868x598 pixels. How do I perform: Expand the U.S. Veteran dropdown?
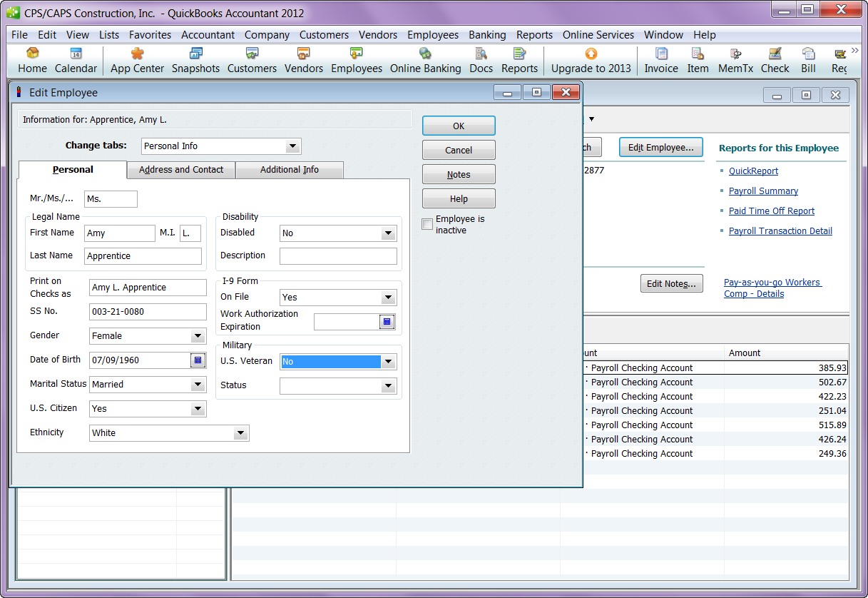[x=388, y=362]
